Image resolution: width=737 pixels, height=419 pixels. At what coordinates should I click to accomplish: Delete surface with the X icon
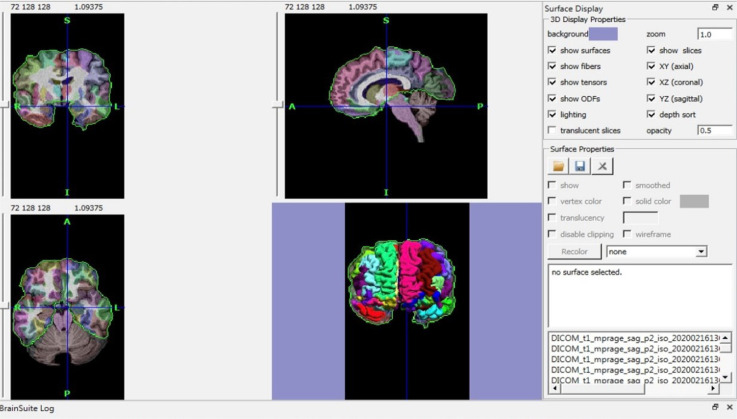pos(603,166)
